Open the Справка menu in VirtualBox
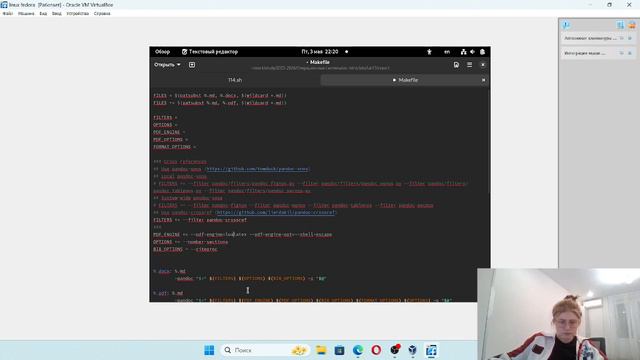The height and width of the screenshot is (360, 640). tap(102, 13)
